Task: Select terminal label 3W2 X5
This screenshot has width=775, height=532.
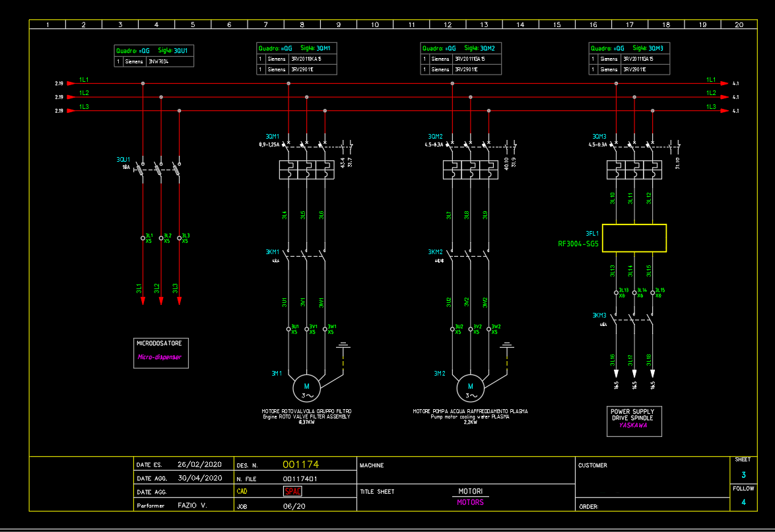Action: click(496, 329)
